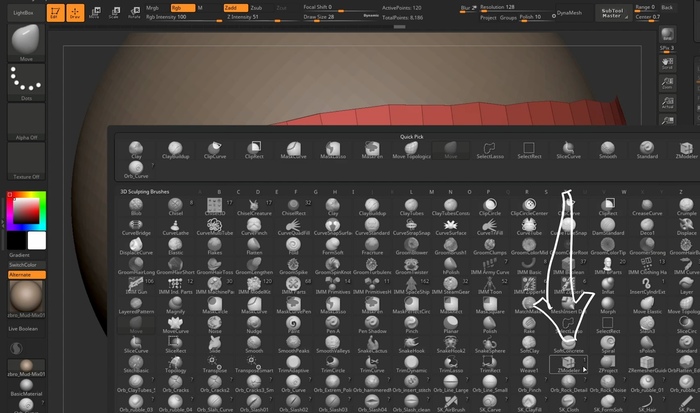
Task: Open LightBox
Action: pos(23,13)
